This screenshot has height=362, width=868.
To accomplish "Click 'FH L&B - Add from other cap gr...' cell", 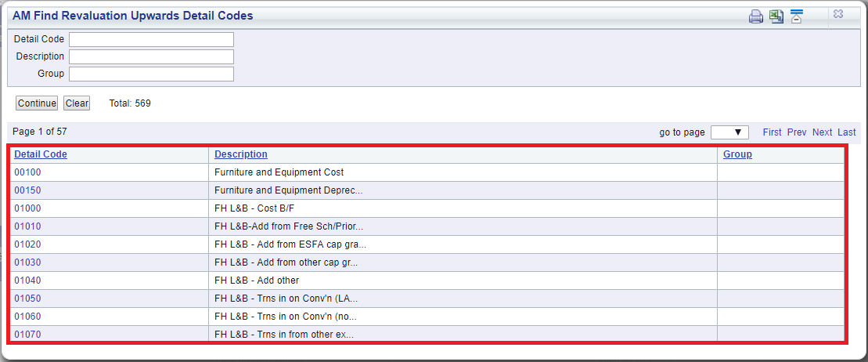I will (463, 262).
